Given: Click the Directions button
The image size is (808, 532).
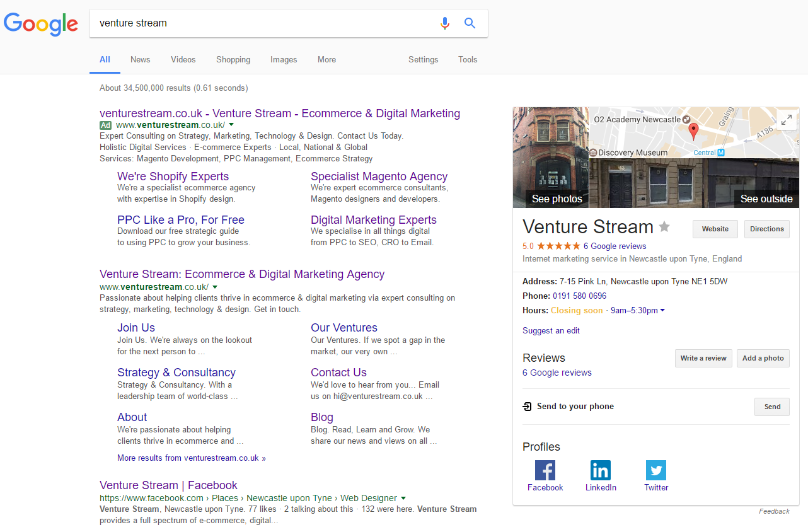Looking at the screenshot, I should (x=767, y=229).
